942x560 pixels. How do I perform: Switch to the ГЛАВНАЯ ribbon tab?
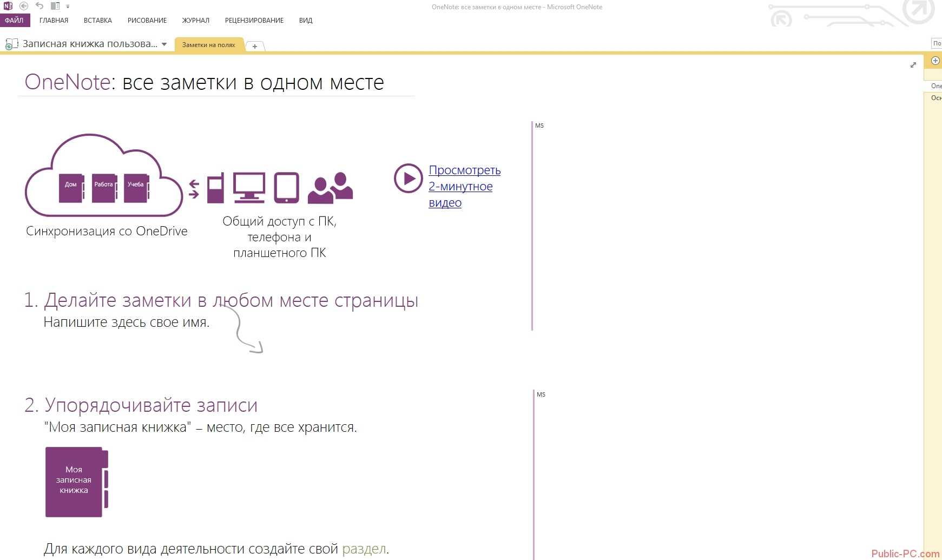(54, 20)
